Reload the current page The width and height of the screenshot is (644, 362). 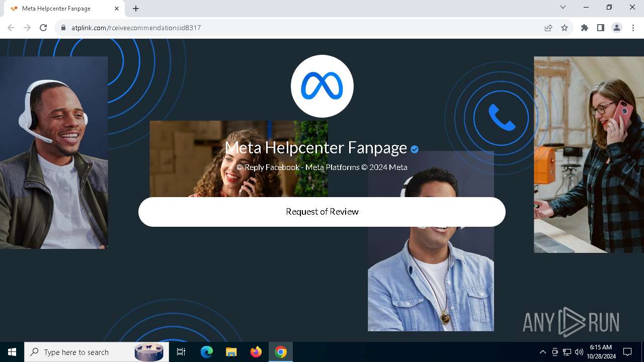(x=43, y=28)
